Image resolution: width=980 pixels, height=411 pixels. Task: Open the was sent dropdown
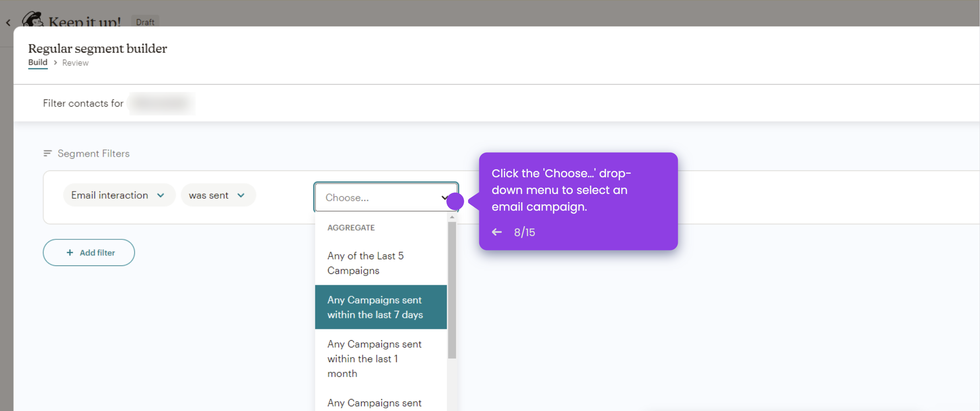point(218,195)
